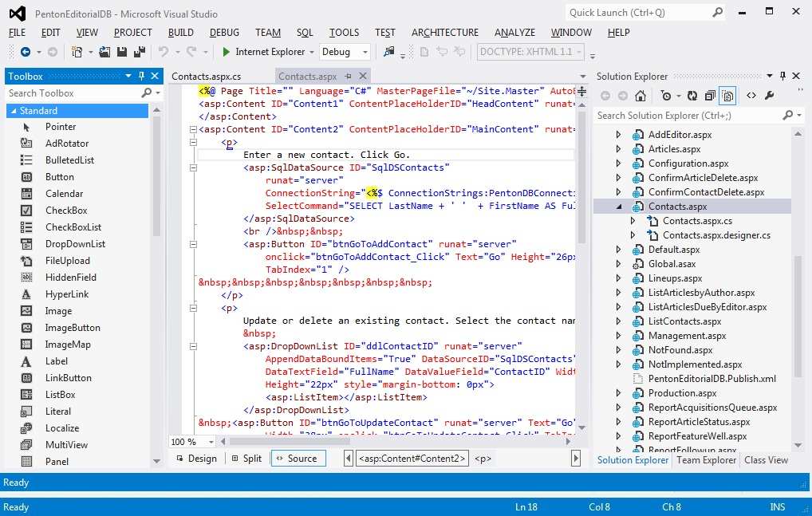The height and width of the screenshot is (516, 812).
Task: Open the Debug configuration dropdown
Action: tap(343, 51)
